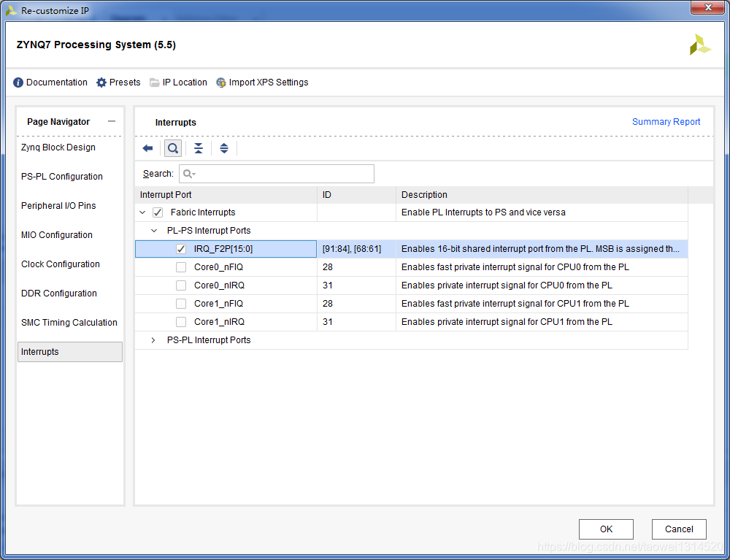Uncheck the Fabric Interrupts checkbox
The height and width of the screenshot is (560, 730).
click(158, 212)
